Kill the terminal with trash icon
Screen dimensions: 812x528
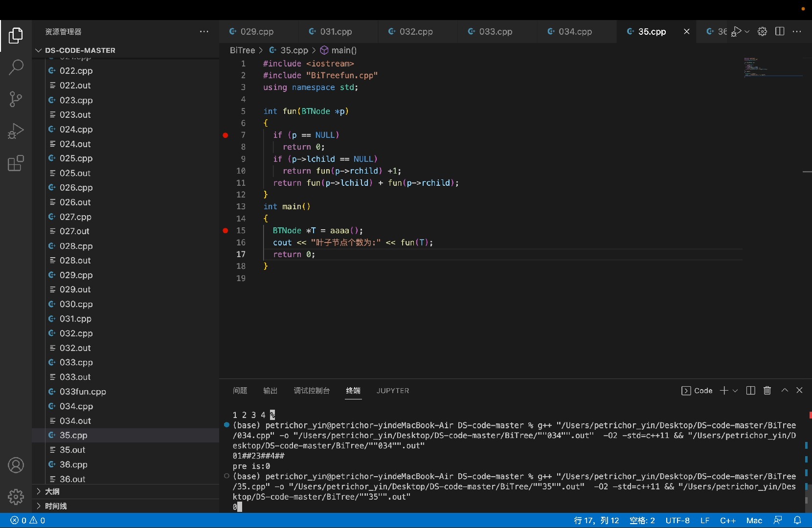[x=767, y=391]
